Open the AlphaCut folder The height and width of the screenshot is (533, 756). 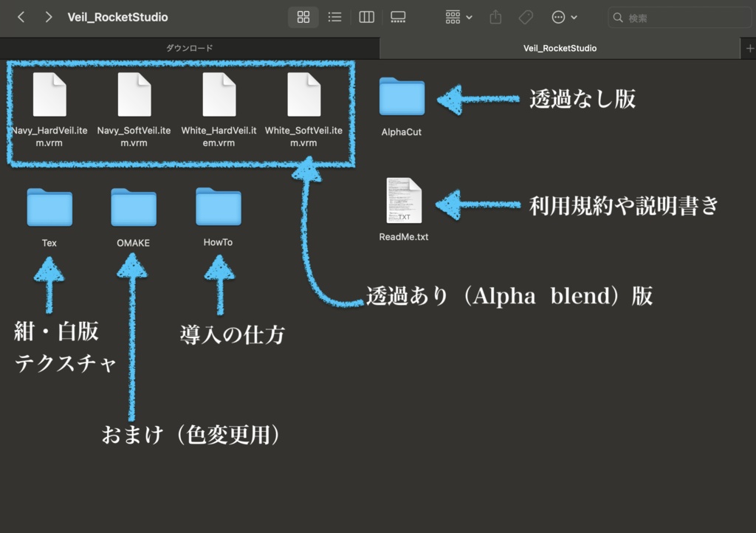coord(401,96)
